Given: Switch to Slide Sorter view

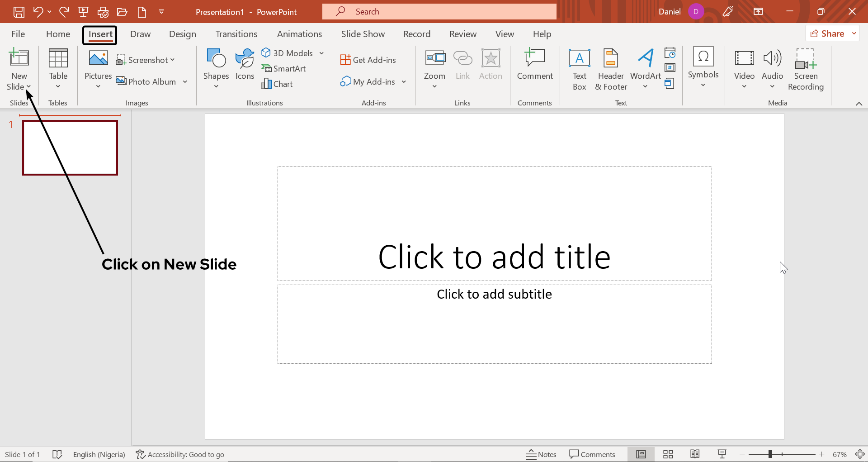Looking at the screenshot, I should tap(668, 454).
